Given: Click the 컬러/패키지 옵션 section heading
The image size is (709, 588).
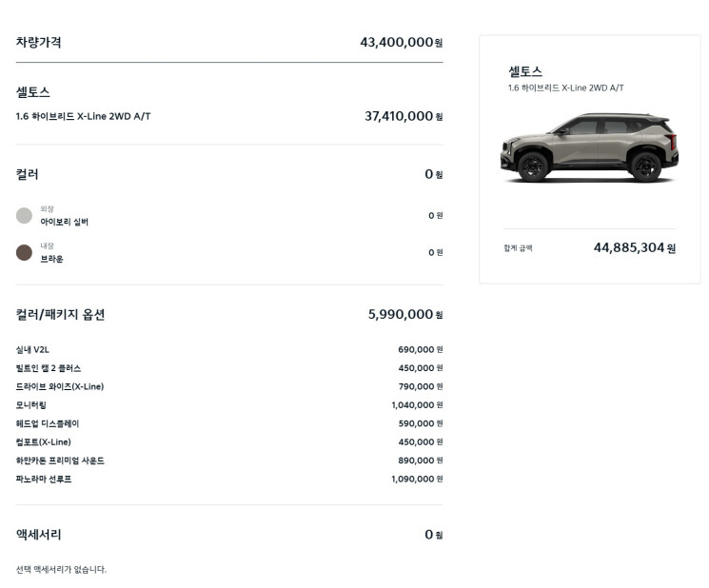Looking at the screenshot, I should pos(60,315).
